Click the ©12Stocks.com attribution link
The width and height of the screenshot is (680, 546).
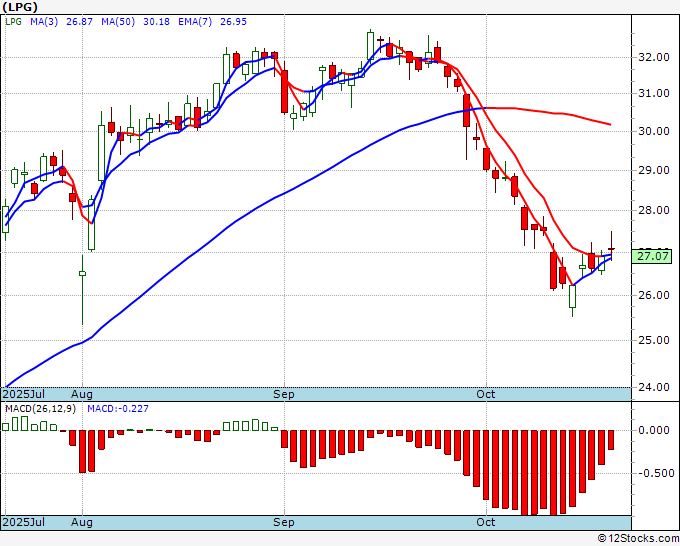[x=638, y=539]
